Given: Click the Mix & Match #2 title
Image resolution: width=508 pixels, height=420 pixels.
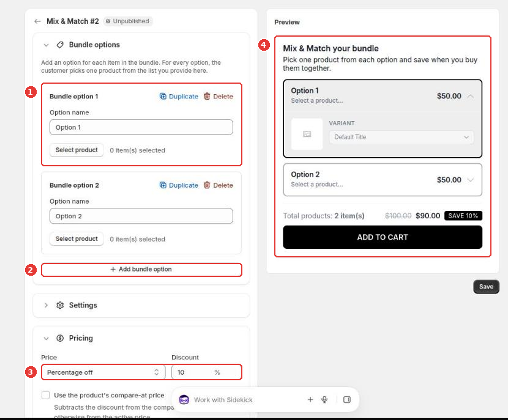Looking at the screenshot, I should 73,21.
